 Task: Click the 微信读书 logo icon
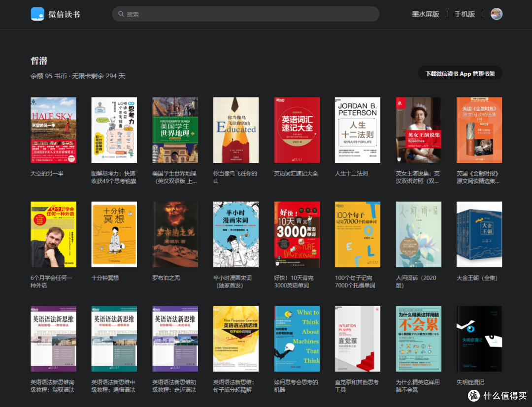(x=37, y=14)
